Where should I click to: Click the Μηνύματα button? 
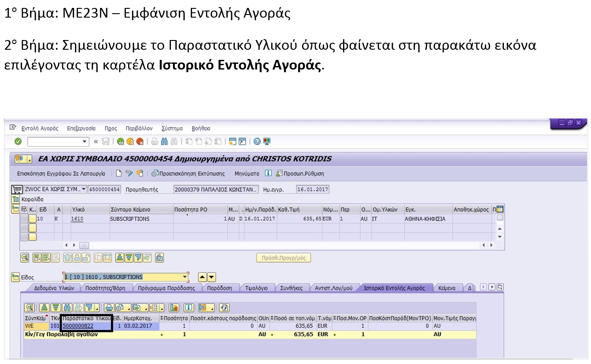[247, 173]
